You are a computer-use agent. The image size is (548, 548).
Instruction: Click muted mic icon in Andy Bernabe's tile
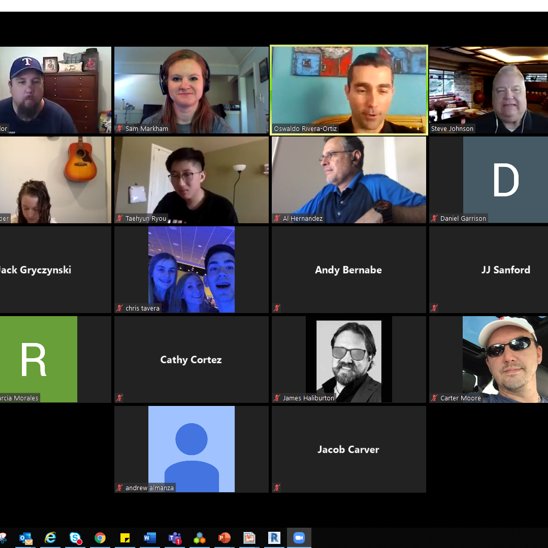277,308
